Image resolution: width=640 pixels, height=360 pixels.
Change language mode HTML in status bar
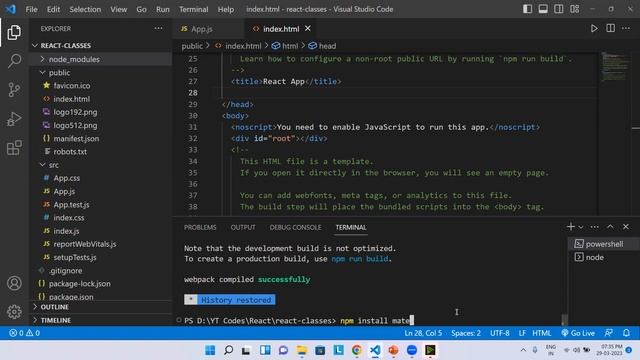click(x=542, y=333)
